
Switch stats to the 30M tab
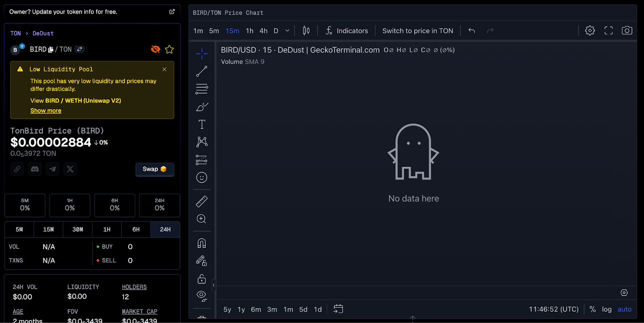[78, 230]
